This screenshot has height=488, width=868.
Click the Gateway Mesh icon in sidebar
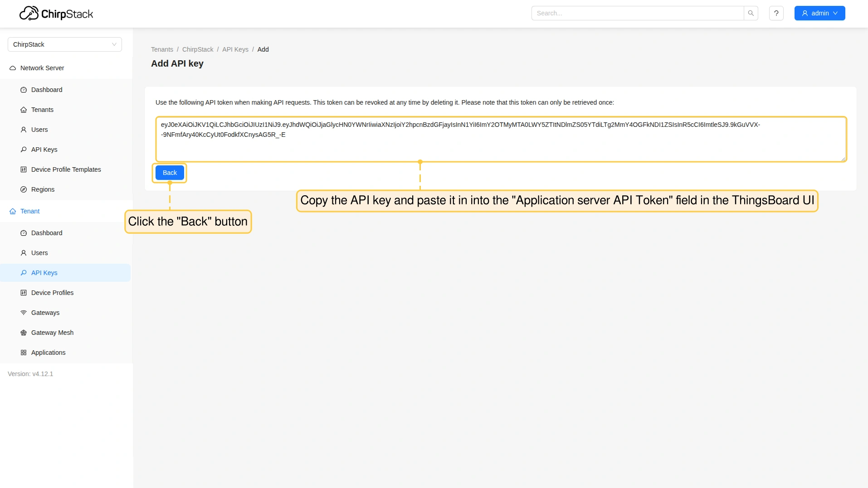click(x=24, y=333)
